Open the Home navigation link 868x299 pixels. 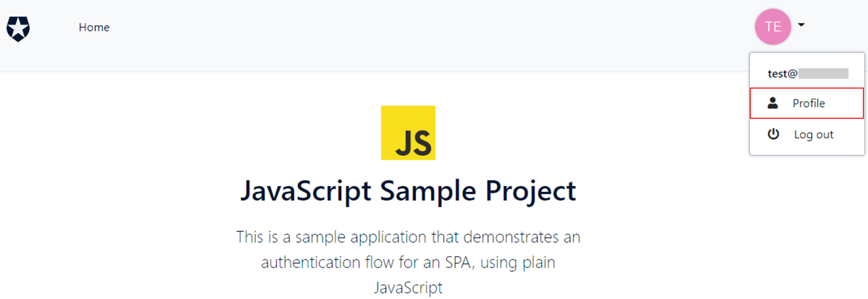[x=94, y=27]
